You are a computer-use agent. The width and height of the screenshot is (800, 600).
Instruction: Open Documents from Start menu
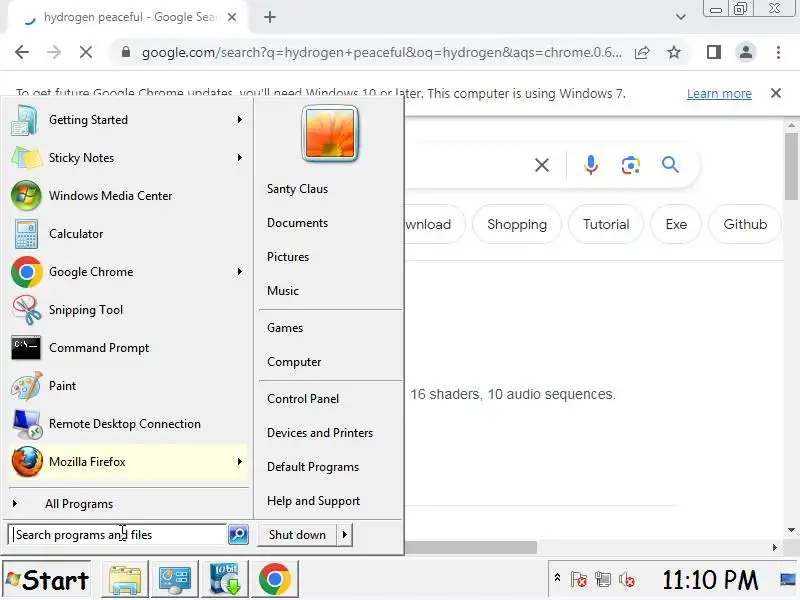(x=297, y=223)
